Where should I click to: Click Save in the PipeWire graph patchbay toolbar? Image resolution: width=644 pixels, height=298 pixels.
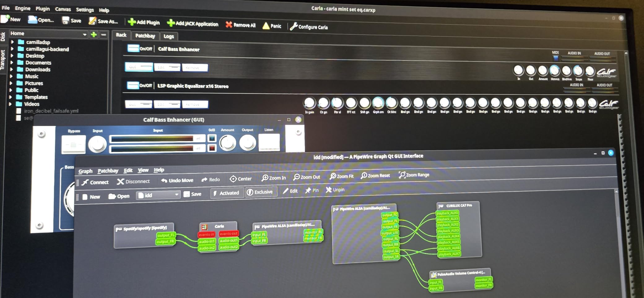(x=192, y=194)
